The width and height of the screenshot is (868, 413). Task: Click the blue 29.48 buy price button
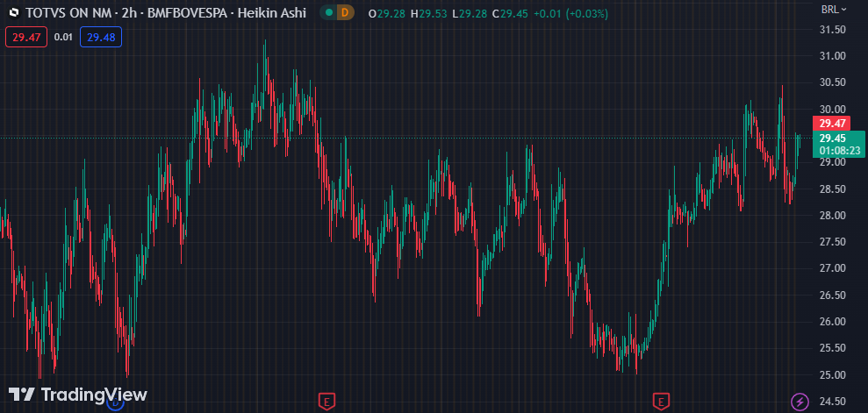pyautogui.click(x=101, y=37)
